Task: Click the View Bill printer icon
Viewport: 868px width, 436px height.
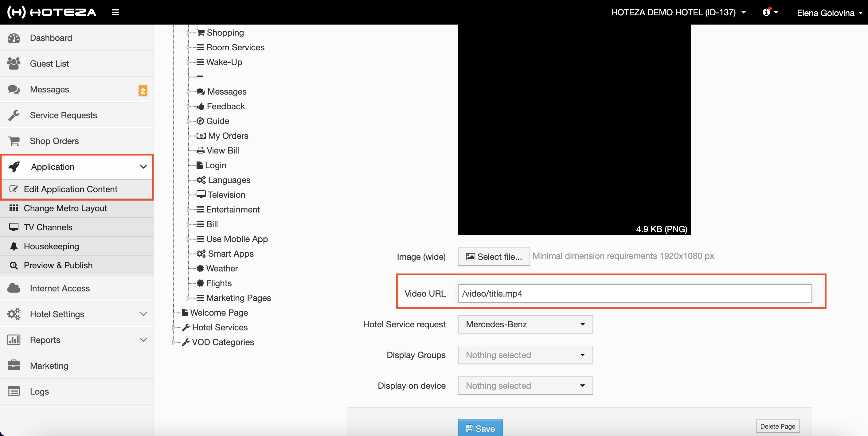Action: click(201, 151)
